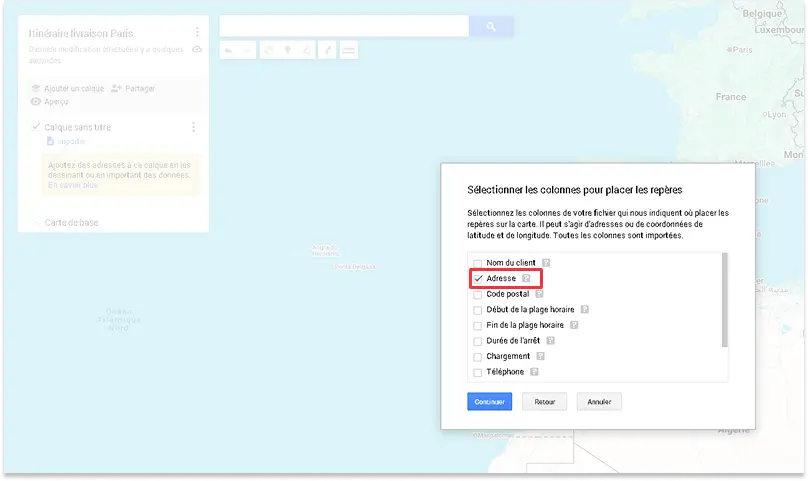Select the measure distances ruler tool
Image resolution: width=808 pixels, height=481 pixels.
[x=349, y=51]
